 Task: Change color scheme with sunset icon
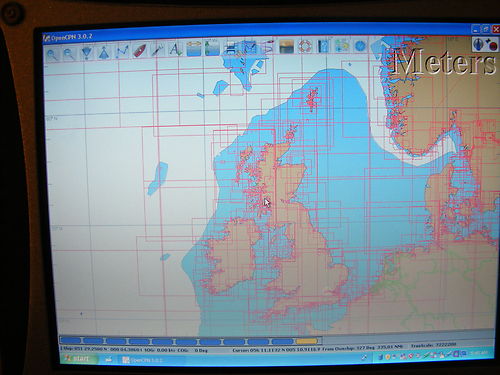(287, 46)
